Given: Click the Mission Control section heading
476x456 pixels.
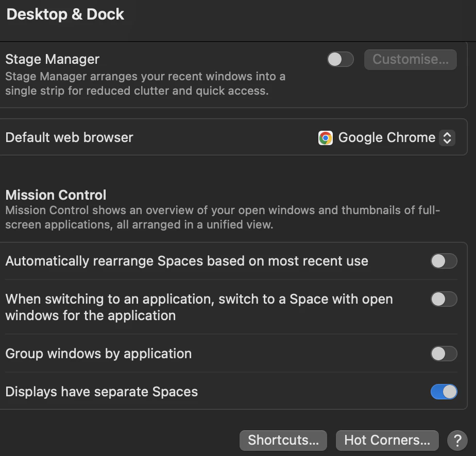Looking at the screenshot, I should (56, 195).
